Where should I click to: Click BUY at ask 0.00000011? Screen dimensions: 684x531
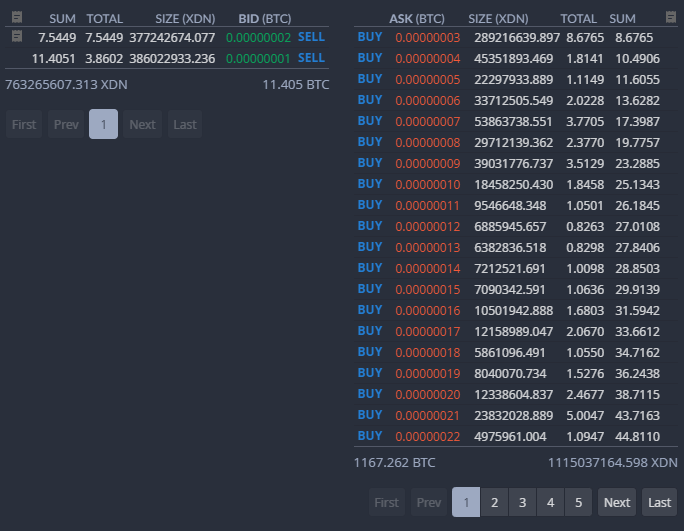coord(370,205)
